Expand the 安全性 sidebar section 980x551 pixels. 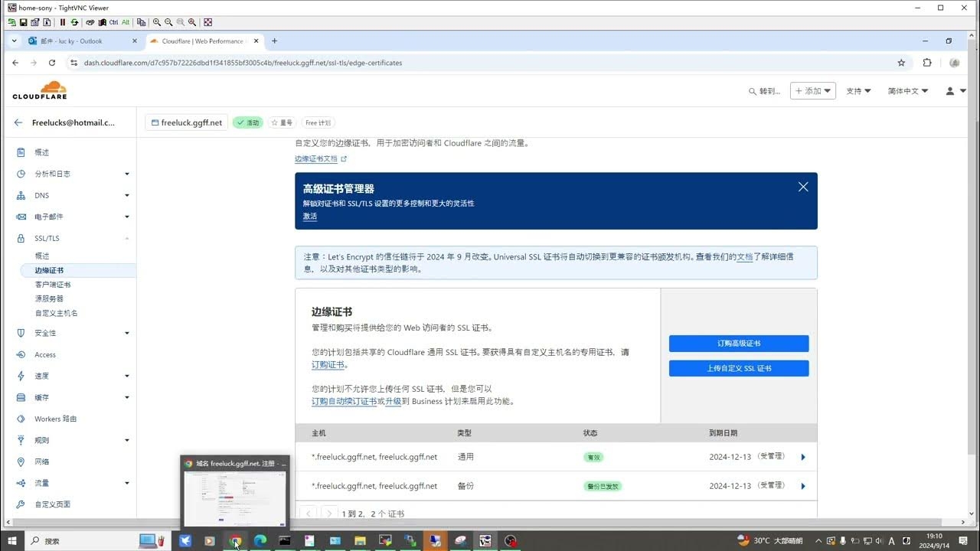[x=44, y=333]
